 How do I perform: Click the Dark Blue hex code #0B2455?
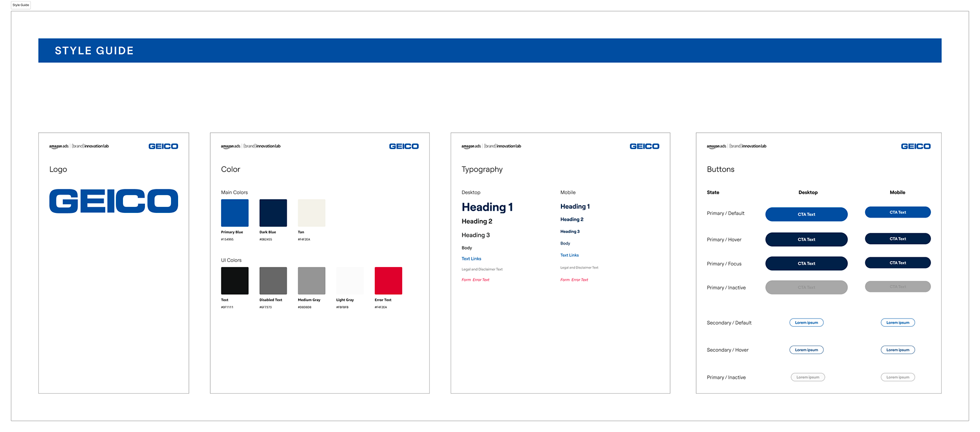tap(266, 239)
